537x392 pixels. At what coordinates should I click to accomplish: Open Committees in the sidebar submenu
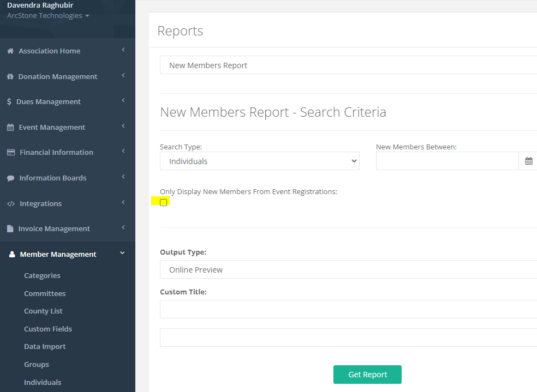pyautogui.click(x=45, y=293)
